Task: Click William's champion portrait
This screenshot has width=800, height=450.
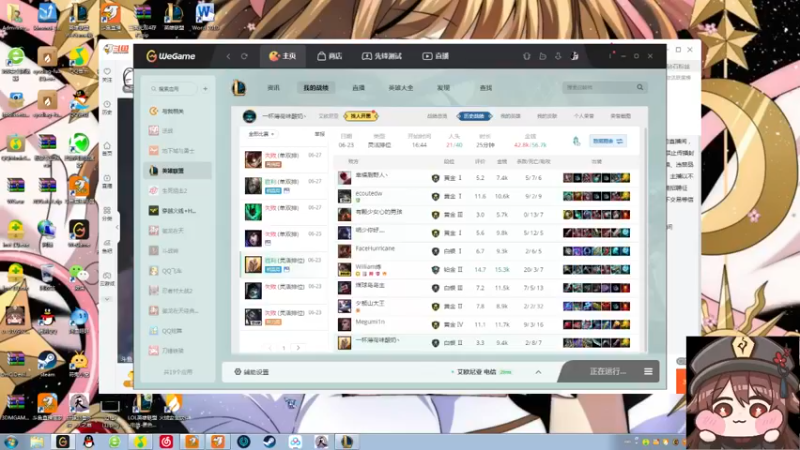Action: 344,269
